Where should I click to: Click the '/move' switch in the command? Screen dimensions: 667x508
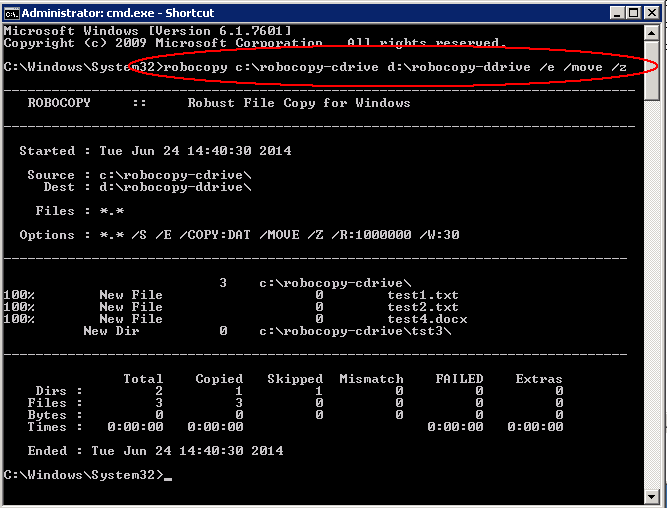click(583, 67)
